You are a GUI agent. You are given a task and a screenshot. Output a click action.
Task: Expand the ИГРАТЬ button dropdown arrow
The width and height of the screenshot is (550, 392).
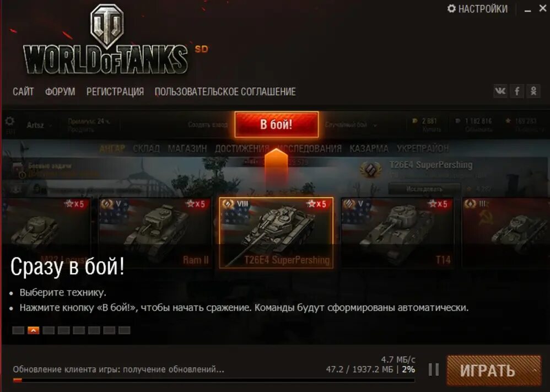pyautogui.click(x=535, y=370)
